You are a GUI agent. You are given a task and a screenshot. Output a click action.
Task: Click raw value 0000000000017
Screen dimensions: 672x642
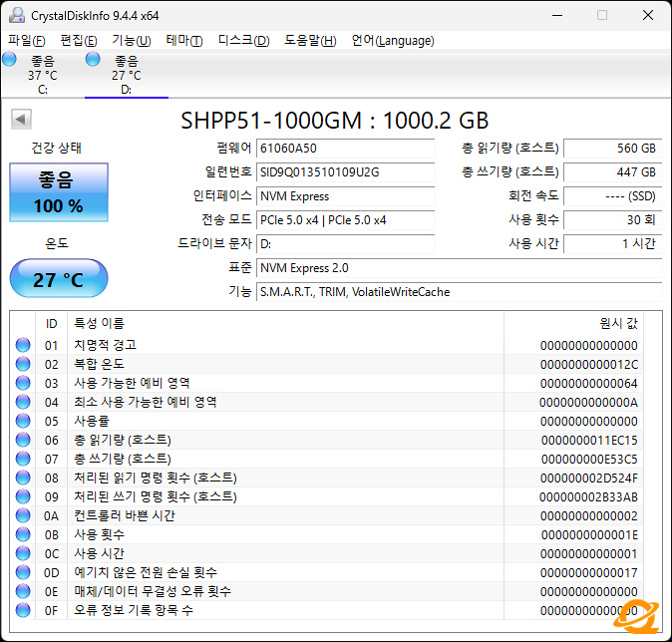[x=589, y=573]
